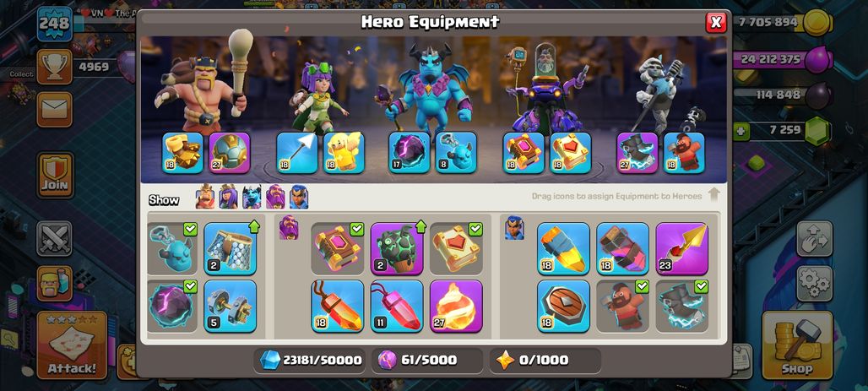The width and height of the screenshot is (868, 391).
Task: Filter equipment by Archer Queen portrait
Action: [228, 197]
